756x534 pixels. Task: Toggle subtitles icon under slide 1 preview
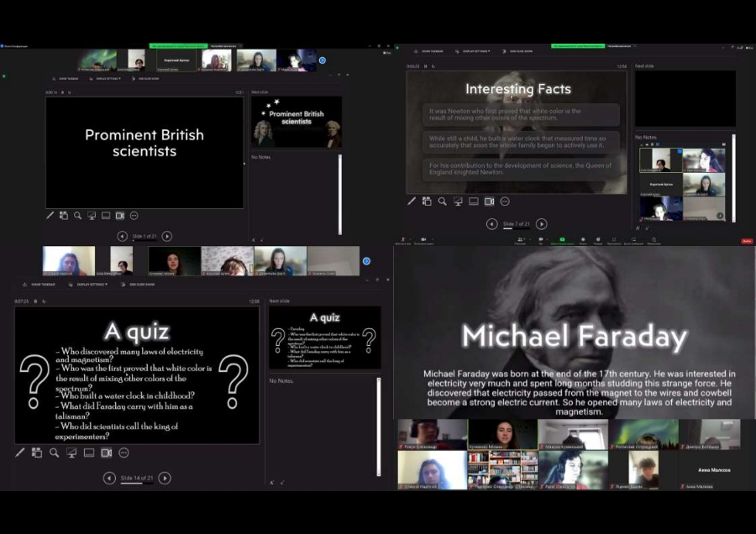coord(106,216)
